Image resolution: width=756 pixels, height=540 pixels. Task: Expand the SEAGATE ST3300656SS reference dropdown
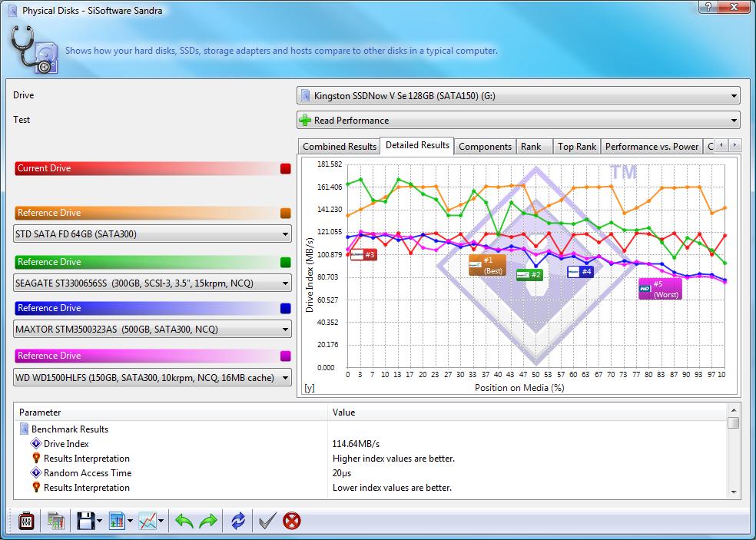click(x=152, y=283)
